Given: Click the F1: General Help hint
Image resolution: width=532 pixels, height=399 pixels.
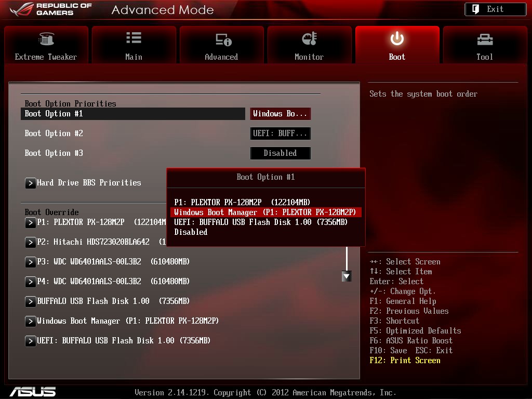Looking at the screenshot, I should [403, 301].
